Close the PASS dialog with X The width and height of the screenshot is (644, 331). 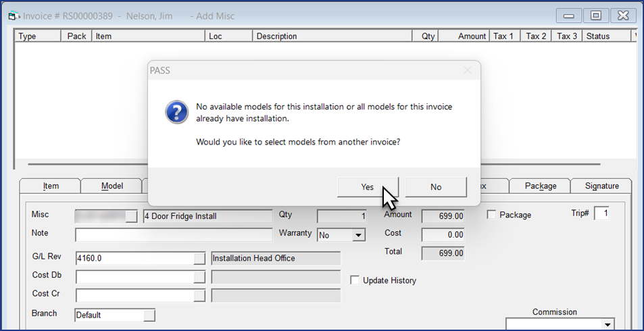[x=468, y=70]
